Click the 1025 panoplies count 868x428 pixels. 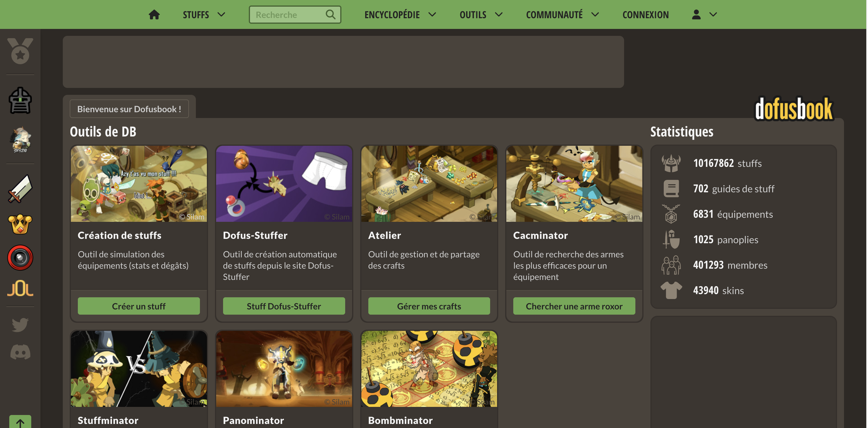tap(725, 239)
